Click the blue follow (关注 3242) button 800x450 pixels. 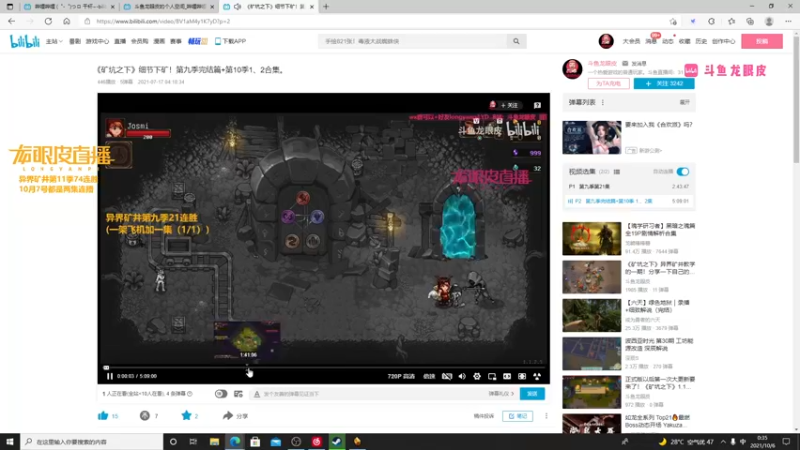point(664,83)
